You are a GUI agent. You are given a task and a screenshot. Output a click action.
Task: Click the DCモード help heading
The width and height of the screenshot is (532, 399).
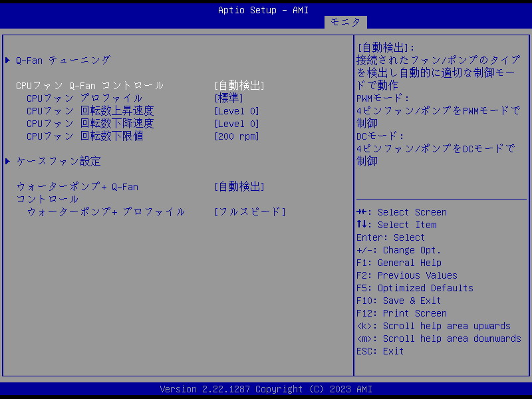pyautogui.click(x=380, y=136)
